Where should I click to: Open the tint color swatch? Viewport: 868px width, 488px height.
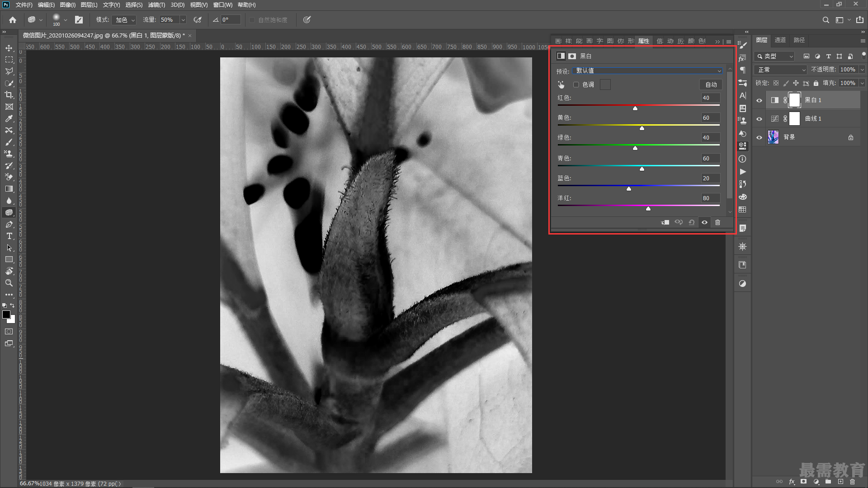(x=605, y=84)
